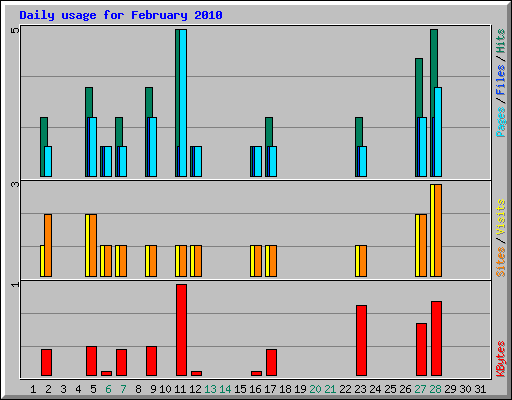Select green weekend day label '7'
This screenshot has height=400, width=512.
point(123,389)
